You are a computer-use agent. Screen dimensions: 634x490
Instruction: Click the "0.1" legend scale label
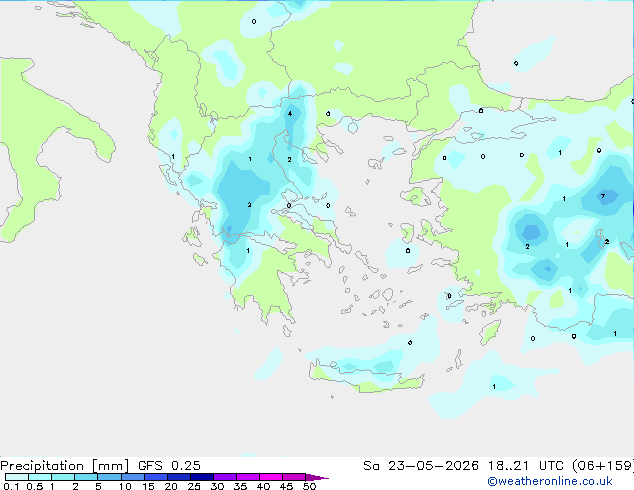pos(11,486)
